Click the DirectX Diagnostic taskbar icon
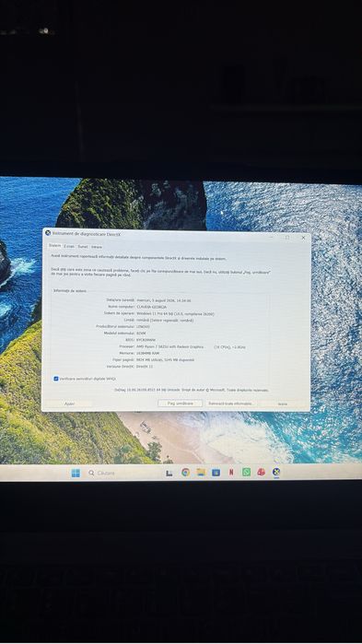This screenshot has height=644, width=362. [276, 473]
